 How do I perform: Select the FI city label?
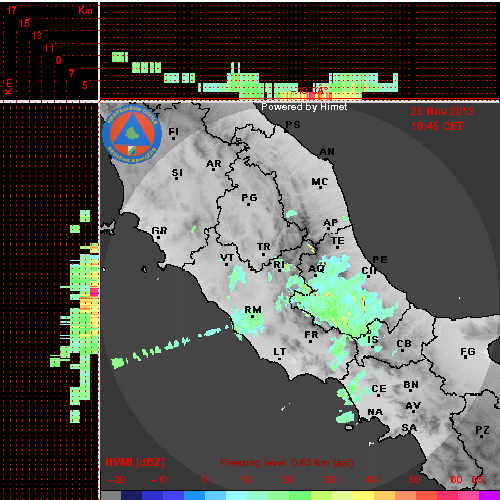(173, 132)
